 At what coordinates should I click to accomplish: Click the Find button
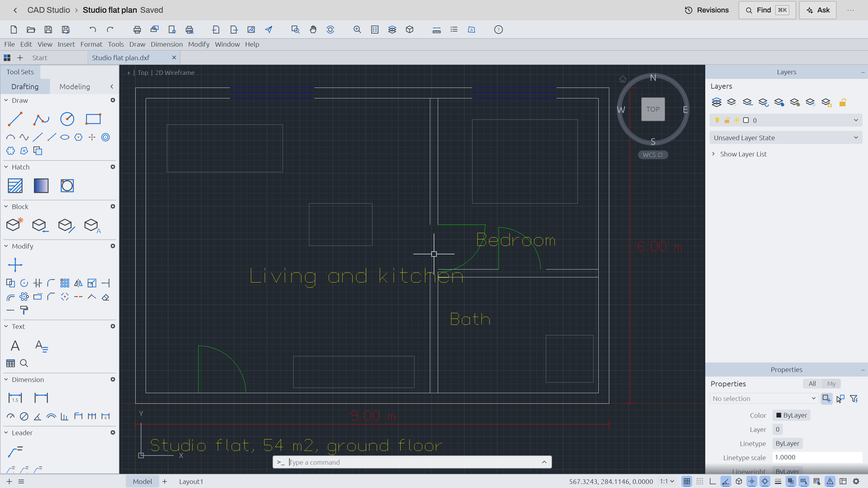pyautogui.click(x=767, y=10)
